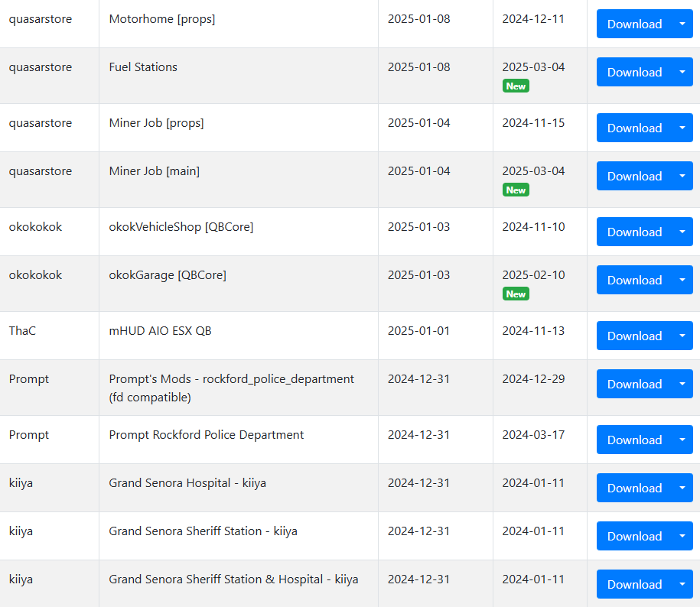This screenshot has height=607, width=700.
Task: Click date '2024-11-15' in Miner Job [props] row
Action: (533, 122)
